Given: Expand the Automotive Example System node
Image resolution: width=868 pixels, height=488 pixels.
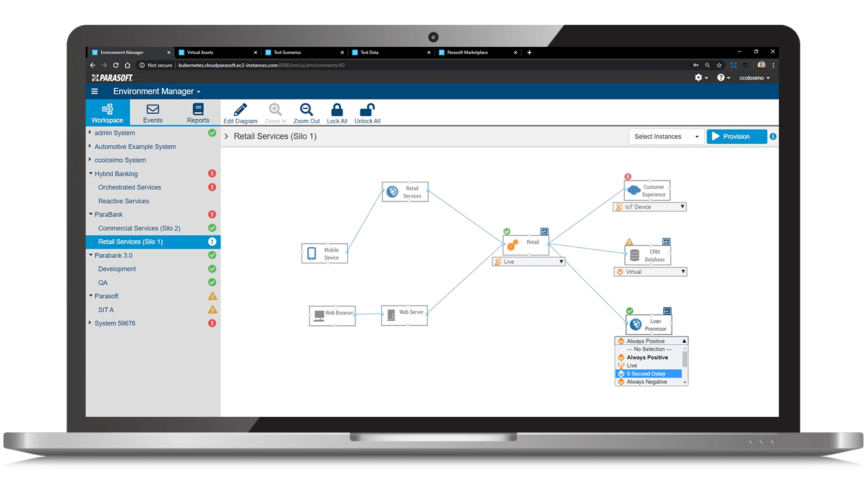Looking at the screenshot, I should [x=90, y=146].
